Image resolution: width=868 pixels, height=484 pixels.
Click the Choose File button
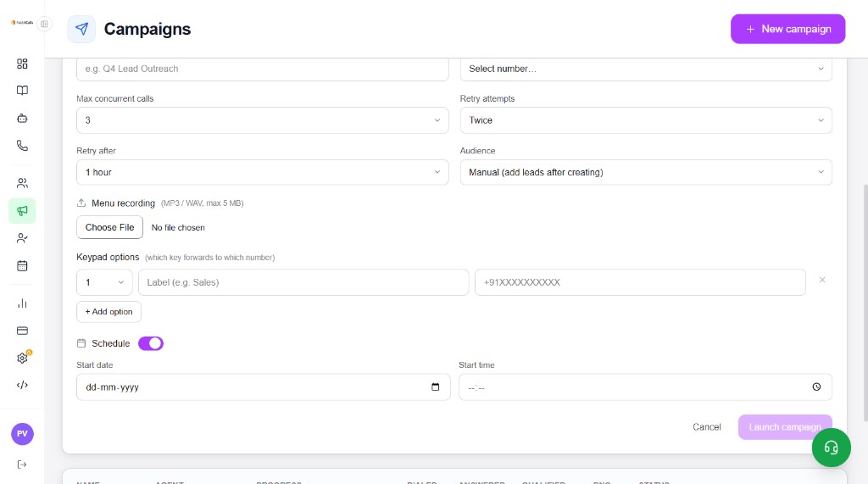pos(109,227)
